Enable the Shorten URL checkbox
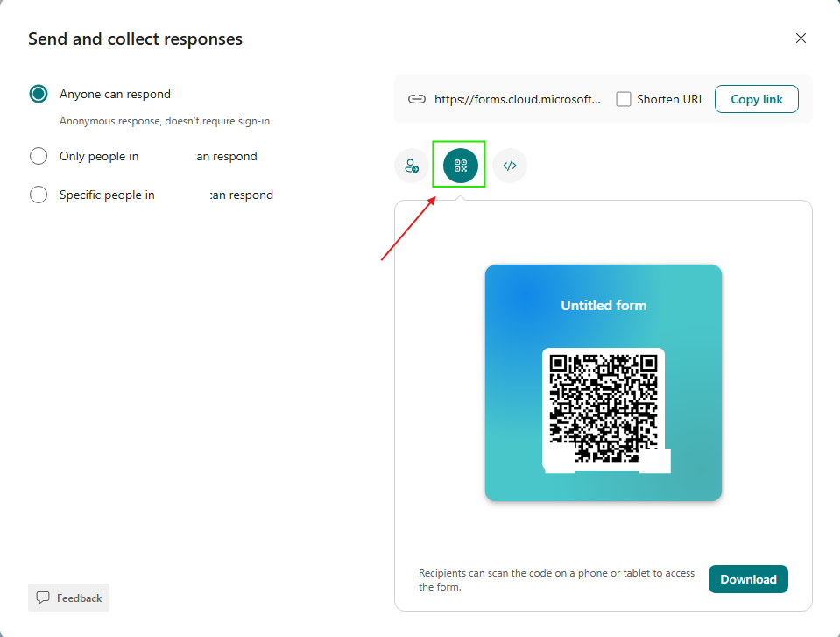The width and height of the screenshot is (840, 637). (x=623, y=99)
